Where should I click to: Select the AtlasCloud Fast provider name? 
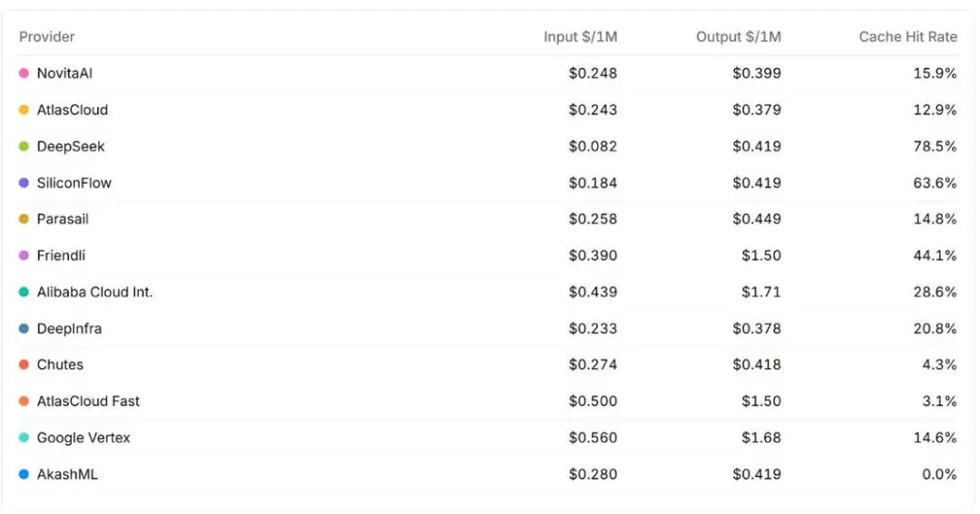point(88,401)
